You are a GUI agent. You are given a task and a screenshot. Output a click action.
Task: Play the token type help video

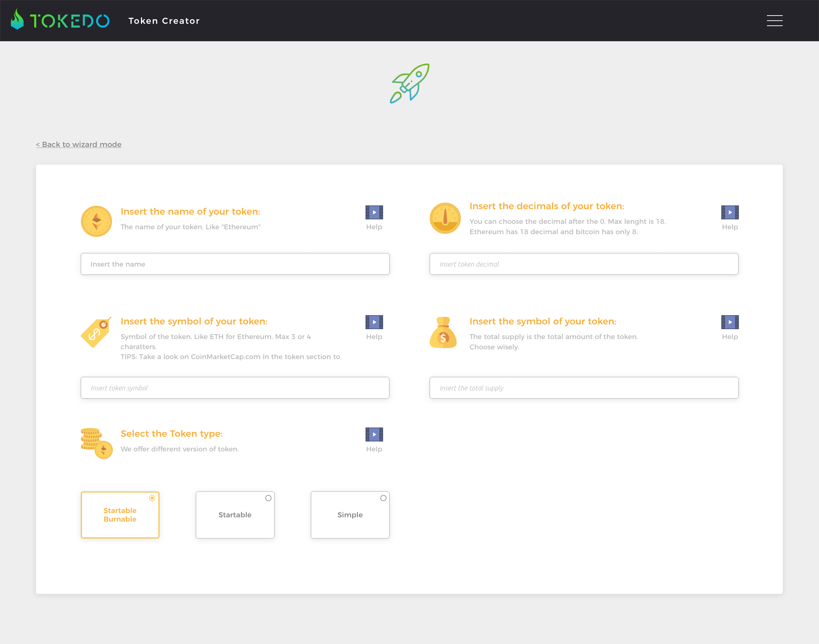tap(374, 434)
